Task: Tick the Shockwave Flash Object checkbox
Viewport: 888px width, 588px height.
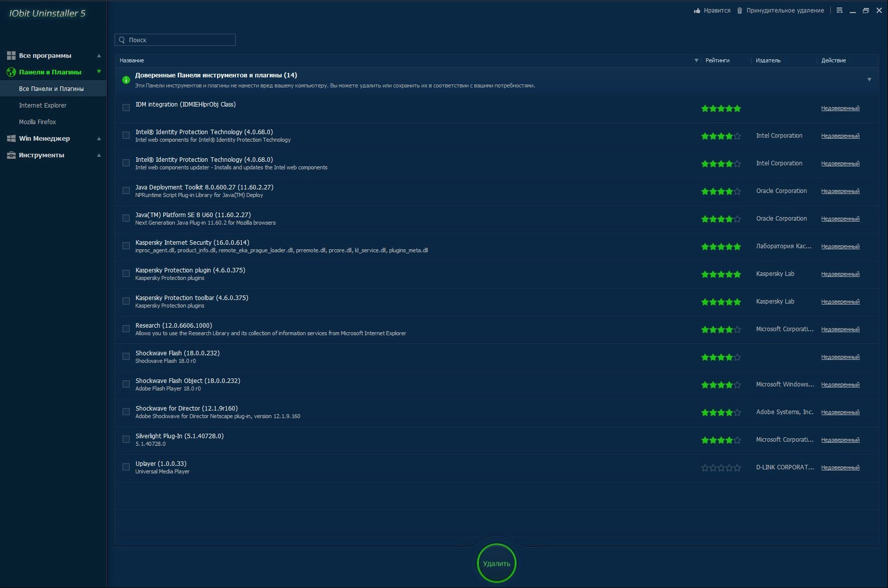Action: click(x=126, y=384)
